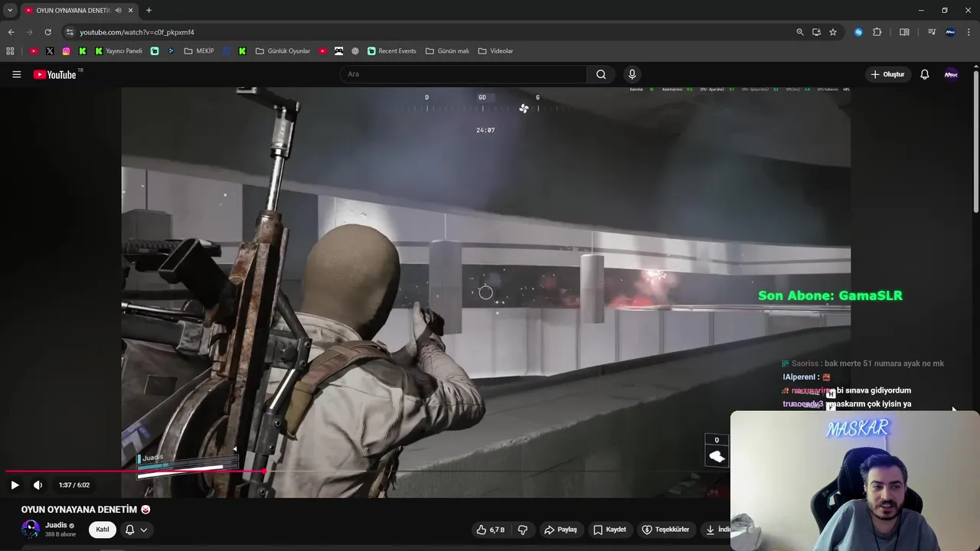Open the game controller bookmark icon
The image size is (980, 551).
(x=339, y=51)
